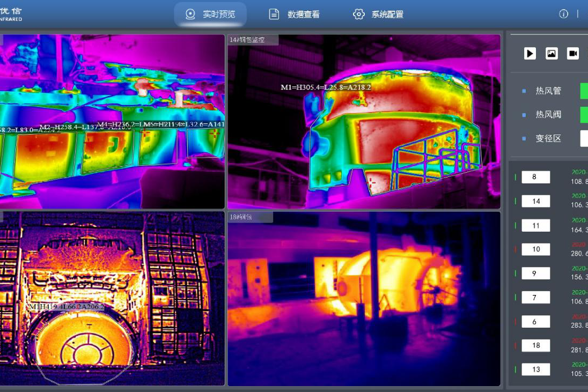
Task: Start recording with the video camera icon
Action: [x=573, y=53]
